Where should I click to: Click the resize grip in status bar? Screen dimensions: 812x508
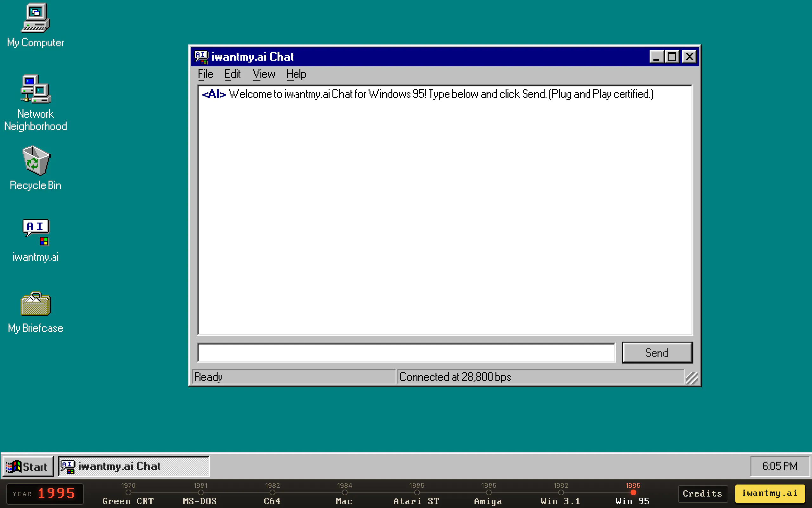(x=692, y=378)
